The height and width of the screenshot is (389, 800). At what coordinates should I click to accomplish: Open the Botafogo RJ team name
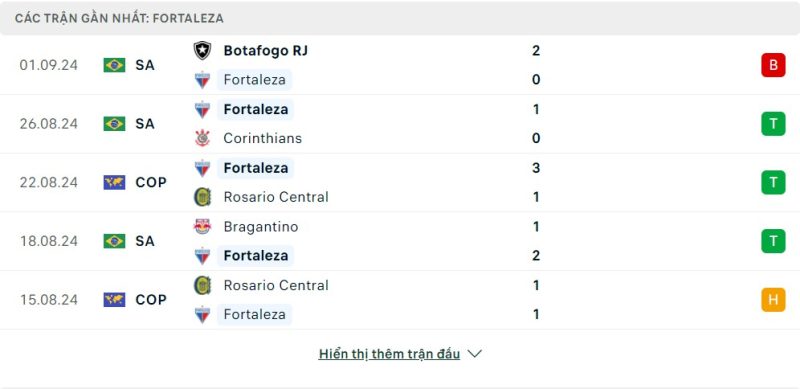[x=266, y=51]
